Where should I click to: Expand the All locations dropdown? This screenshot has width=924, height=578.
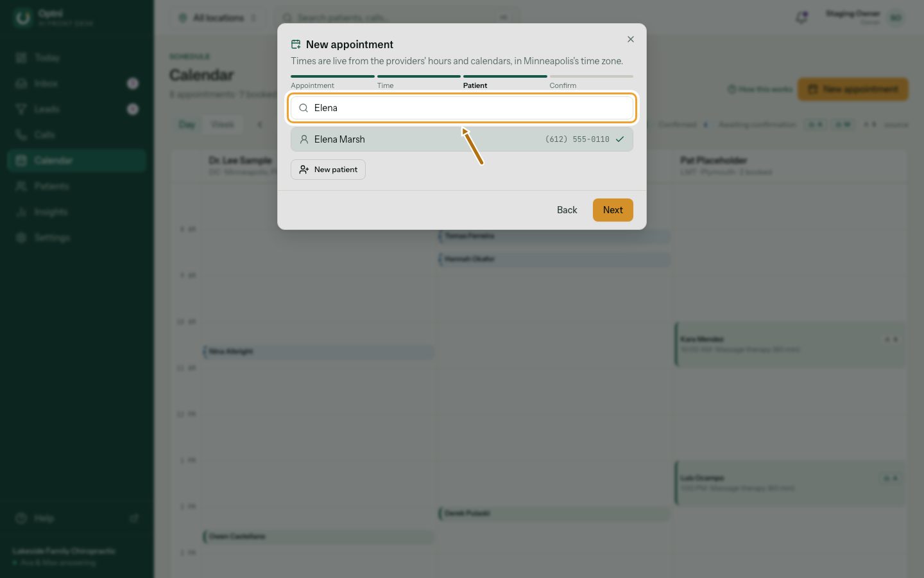point(218,17)
